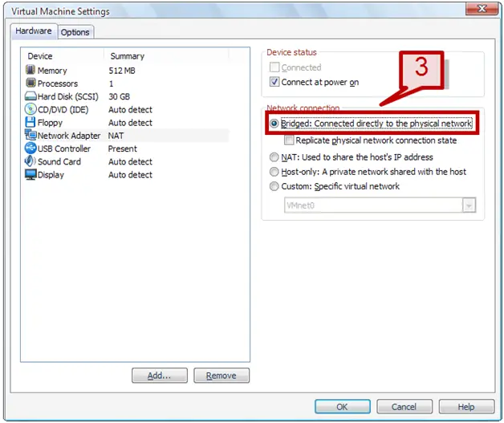
Task: Click the Floppy diskette icon
Action: 30,122
